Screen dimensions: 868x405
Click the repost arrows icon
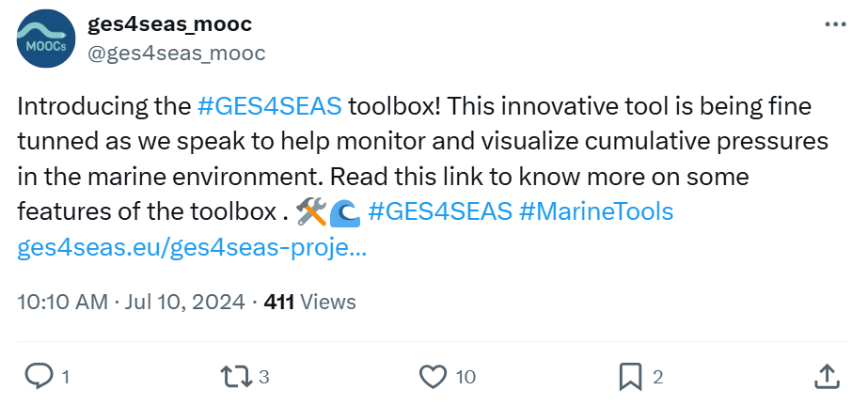point(234,377)
